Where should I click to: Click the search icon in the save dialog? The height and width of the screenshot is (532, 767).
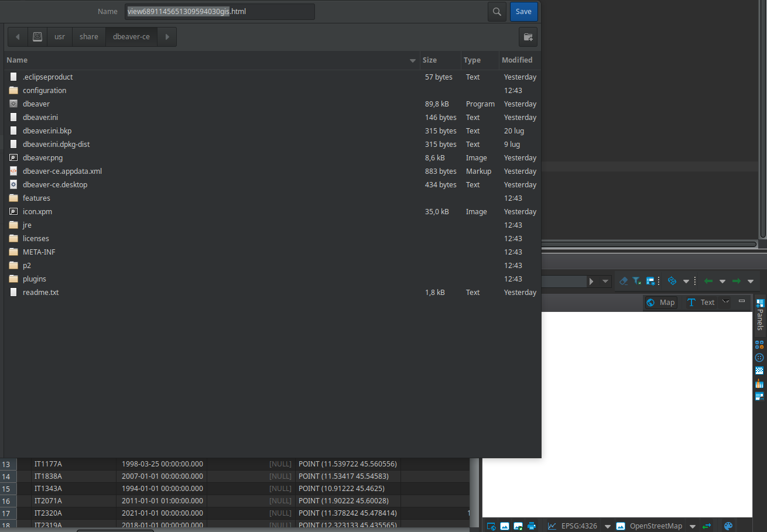click(x=497, y=11)
